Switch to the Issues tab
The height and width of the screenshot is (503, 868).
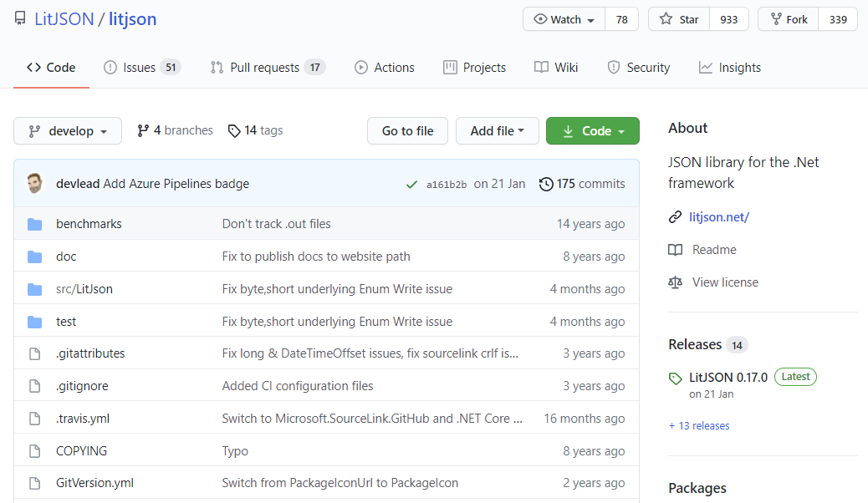pos(139,68)
